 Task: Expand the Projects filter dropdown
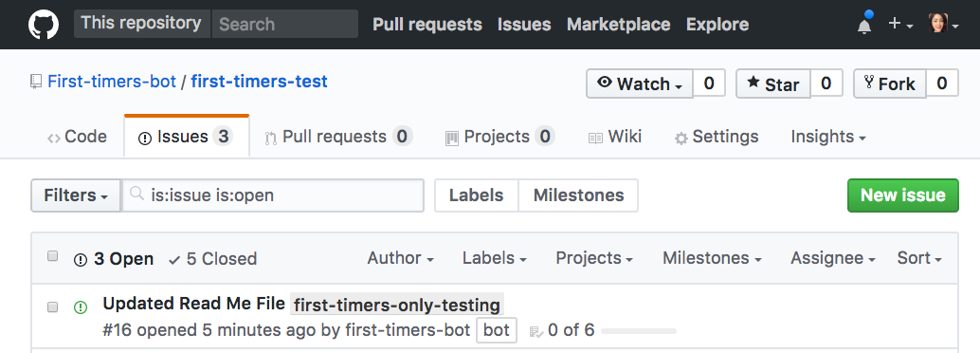594,258
